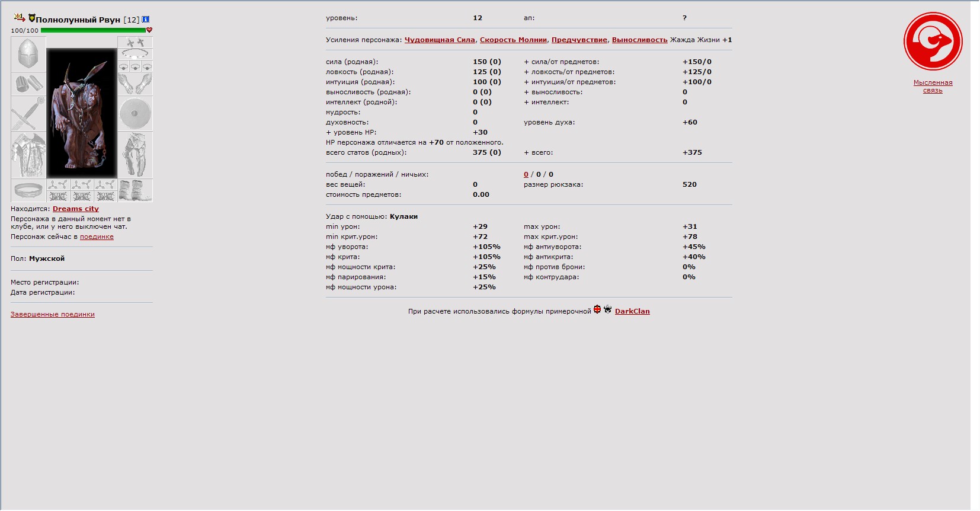
Task: Click the мф парирования value +15%
Action: (x=484, y=277)
